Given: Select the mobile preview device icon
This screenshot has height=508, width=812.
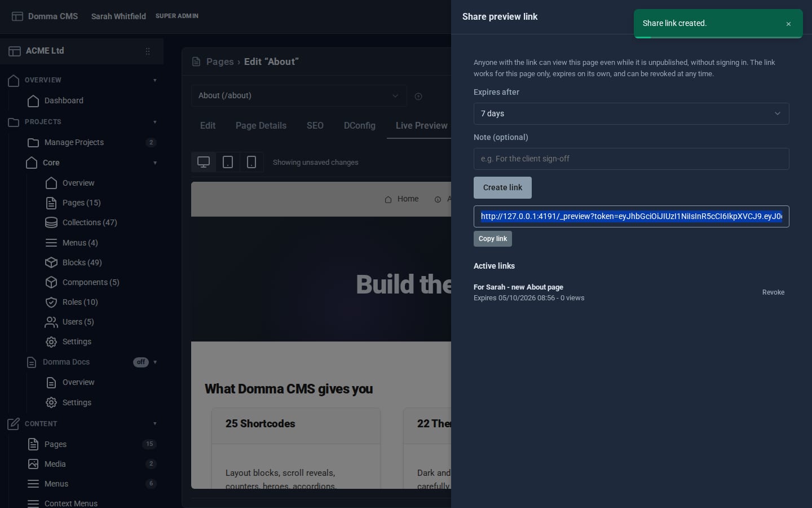Looking at the screenshot, I should point(251,162).
